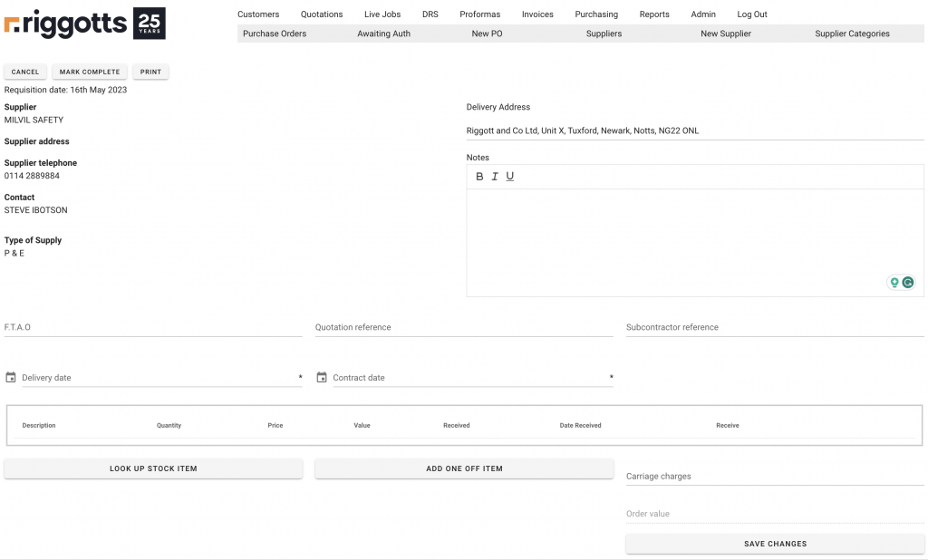The height and width of the screenshot is (560, 928).
Task: Click Look Up Stock Item button
Action: click(x=153, y=468)
